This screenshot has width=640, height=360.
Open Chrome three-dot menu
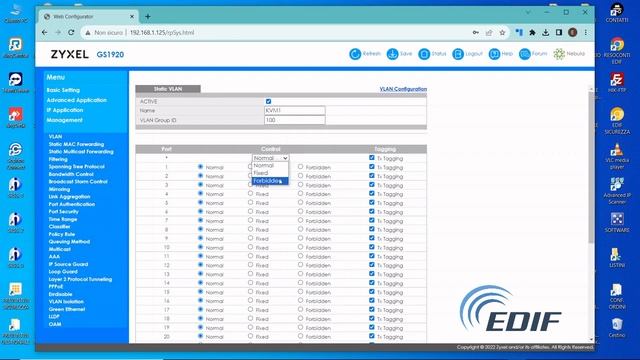click(x=586, y=32)
